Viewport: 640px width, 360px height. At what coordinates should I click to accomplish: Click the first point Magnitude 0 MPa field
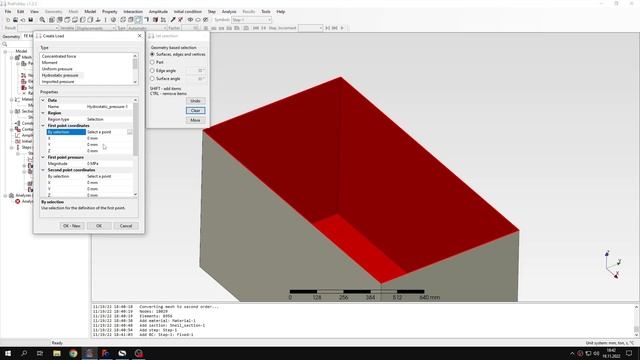[109, 164]
